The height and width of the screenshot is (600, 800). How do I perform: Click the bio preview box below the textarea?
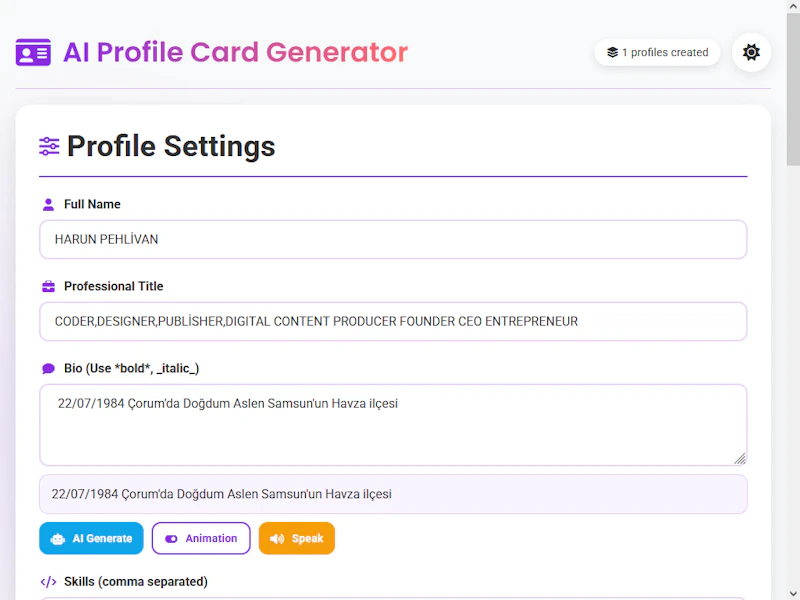[393, 493]
